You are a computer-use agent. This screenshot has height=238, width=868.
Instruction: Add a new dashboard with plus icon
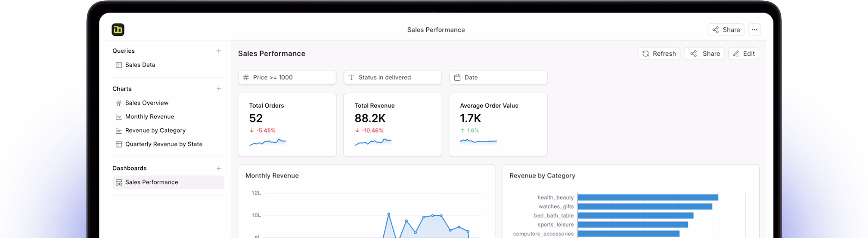pyautogui.click(x=219, y=168)
